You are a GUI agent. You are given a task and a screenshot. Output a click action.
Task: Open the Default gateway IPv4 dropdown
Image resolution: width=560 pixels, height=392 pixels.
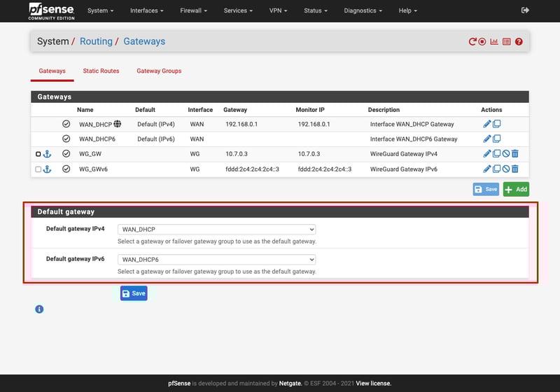pos(216,230)
